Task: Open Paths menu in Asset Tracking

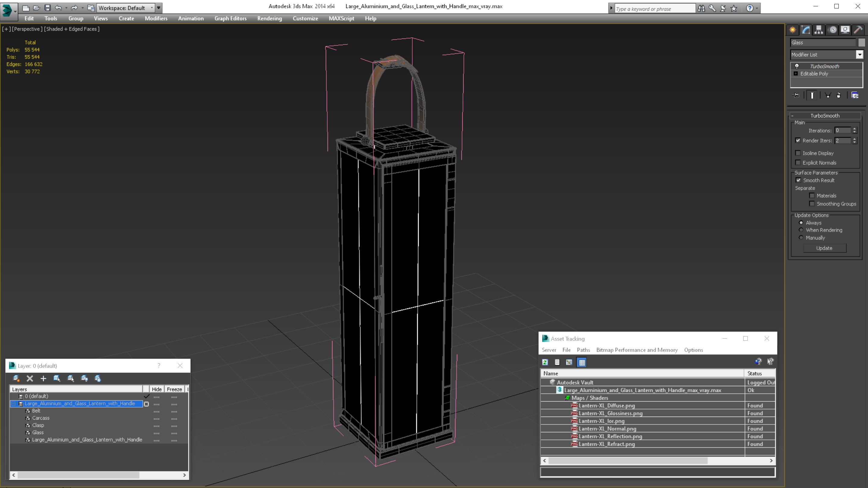Action: click(x=583, y=350)
